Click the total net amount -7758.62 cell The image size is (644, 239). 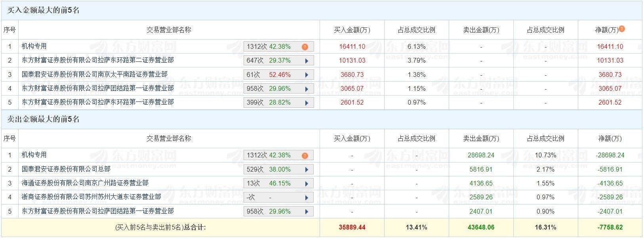pyautogui.click(x=610, y=228)
